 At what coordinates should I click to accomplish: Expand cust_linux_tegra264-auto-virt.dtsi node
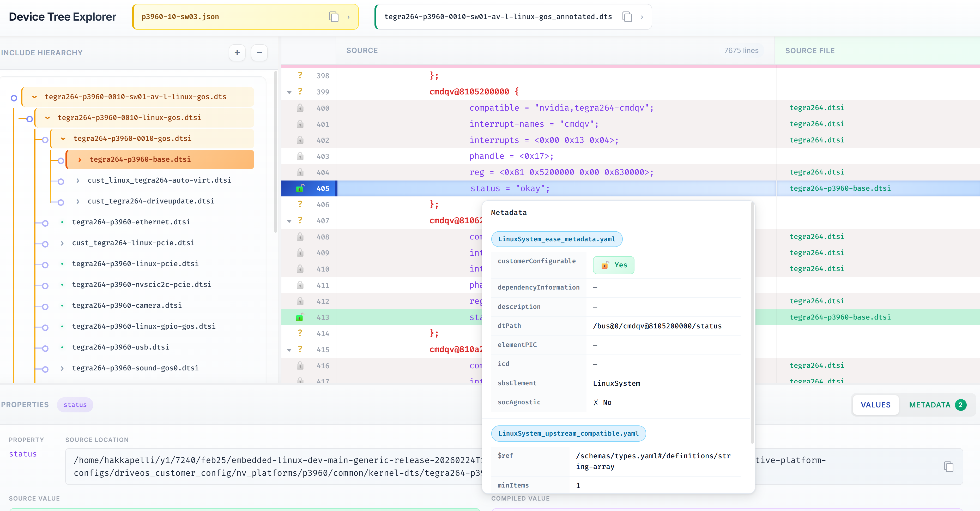[78, 180]
